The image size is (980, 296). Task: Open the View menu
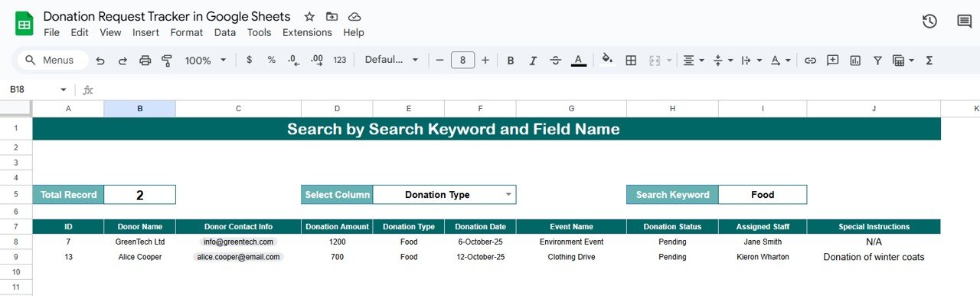[x=110, y=32]
